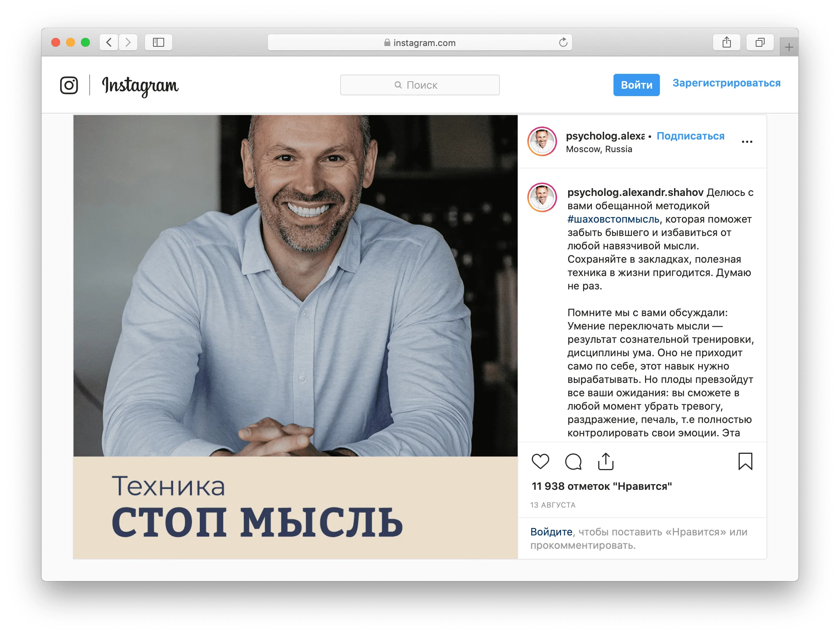Like the post with the heart icon
The image size is (840, 636).
(540, 462)
